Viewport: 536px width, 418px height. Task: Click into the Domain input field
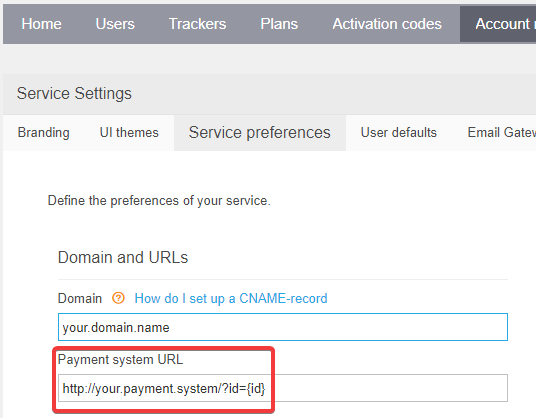283,327
